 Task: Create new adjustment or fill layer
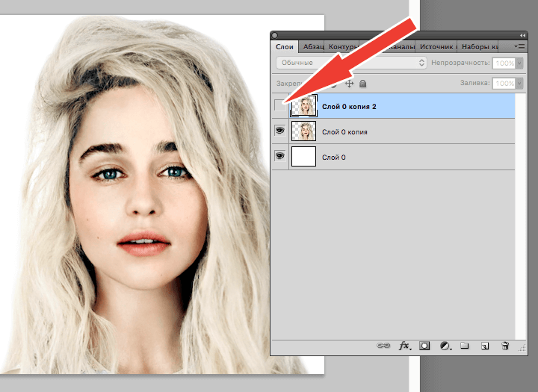point(445,346)
